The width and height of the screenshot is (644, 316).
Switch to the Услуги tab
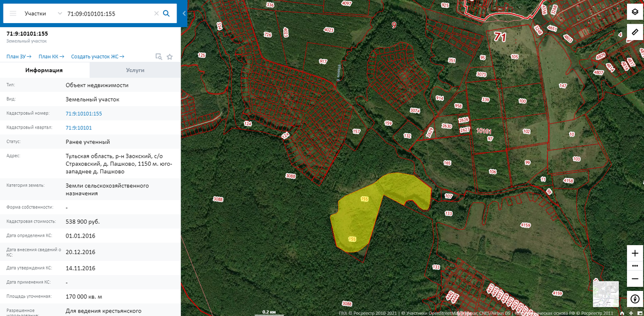(135, 70)
